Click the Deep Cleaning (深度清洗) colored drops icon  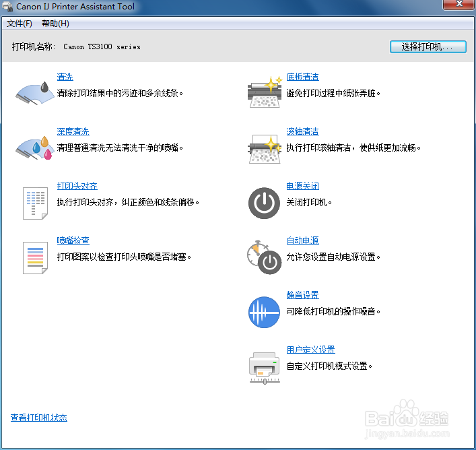click(35, 148)
